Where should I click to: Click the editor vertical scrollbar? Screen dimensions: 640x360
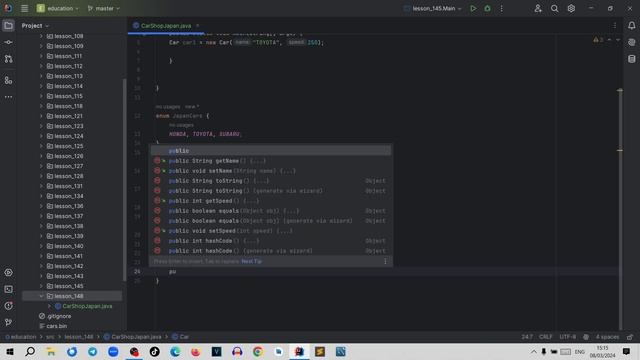[x=620, y=208]
